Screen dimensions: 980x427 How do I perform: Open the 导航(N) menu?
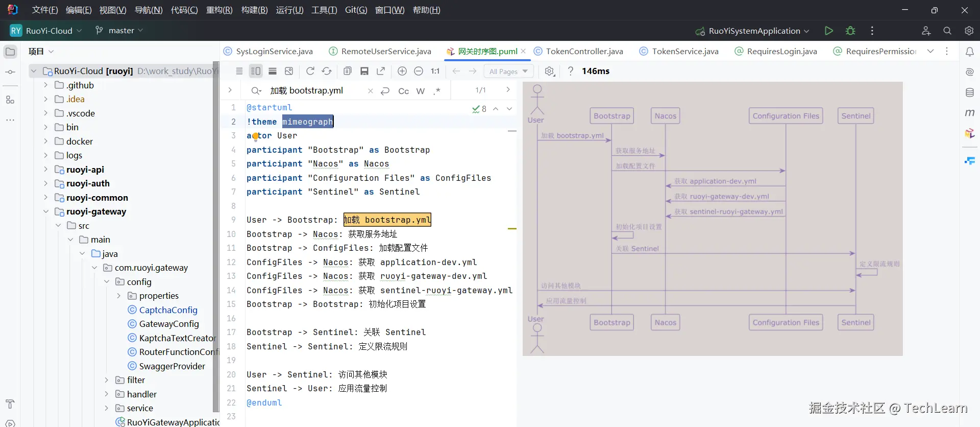click(x=149, y=10)
